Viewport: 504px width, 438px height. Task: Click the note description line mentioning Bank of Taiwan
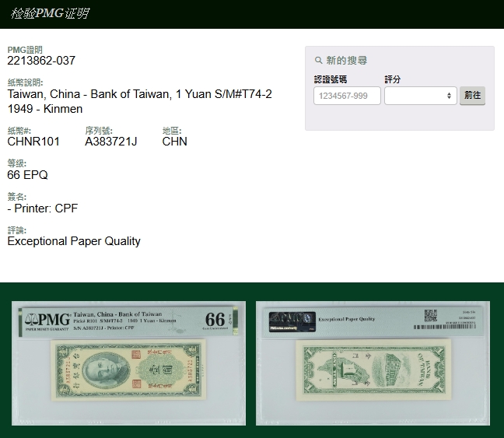(139, 94)
